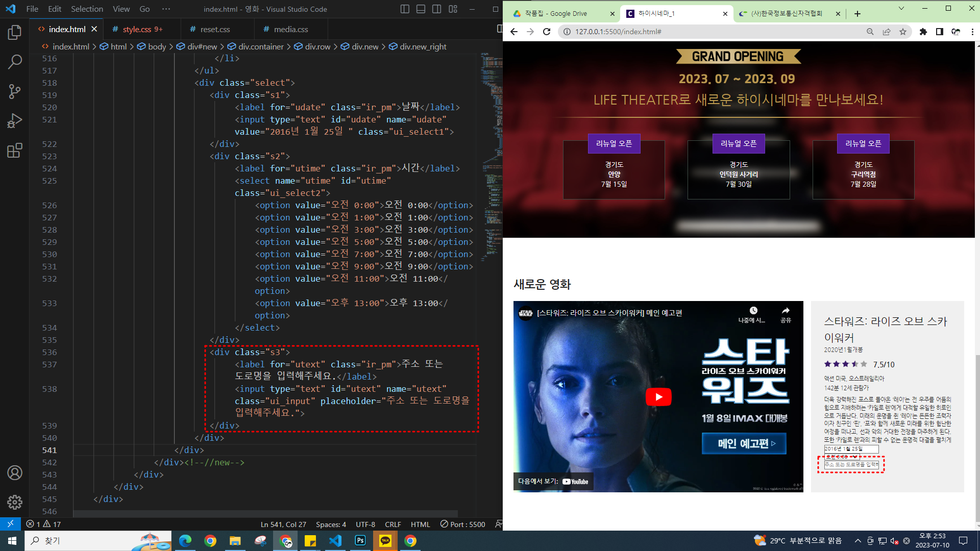The width and height of the screenshot is (980, 551).
Task: Switch to the style.css editor tab
Action: coord(138,30)
